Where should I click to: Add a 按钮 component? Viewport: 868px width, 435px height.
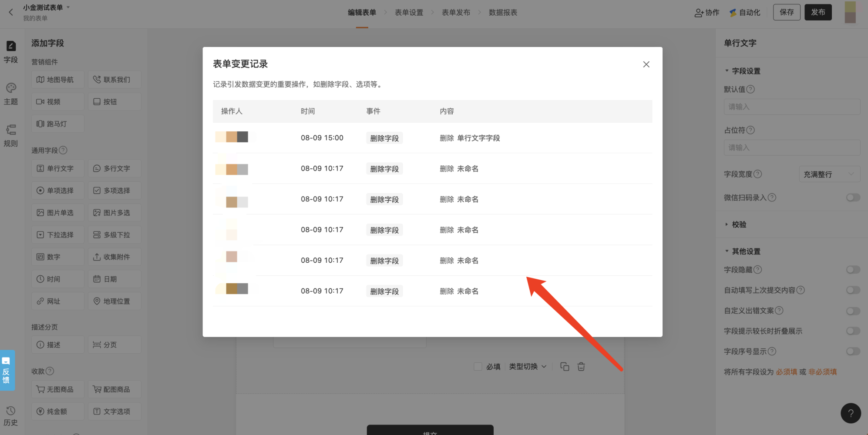click(x=114, y=102)
